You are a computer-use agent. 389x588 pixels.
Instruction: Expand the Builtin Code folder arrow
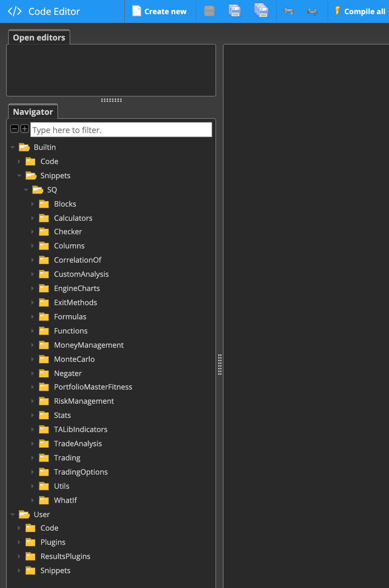point(19,161)
